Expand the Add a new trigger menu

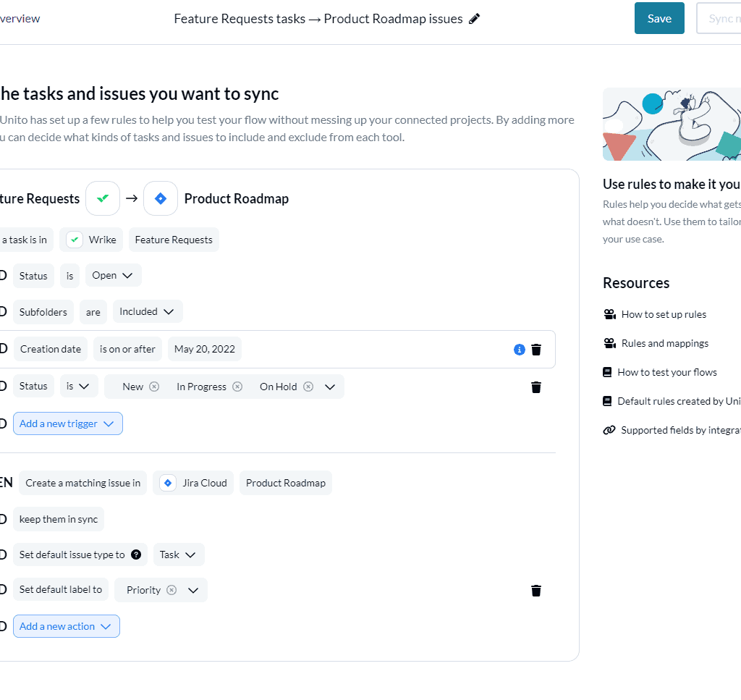68,423
